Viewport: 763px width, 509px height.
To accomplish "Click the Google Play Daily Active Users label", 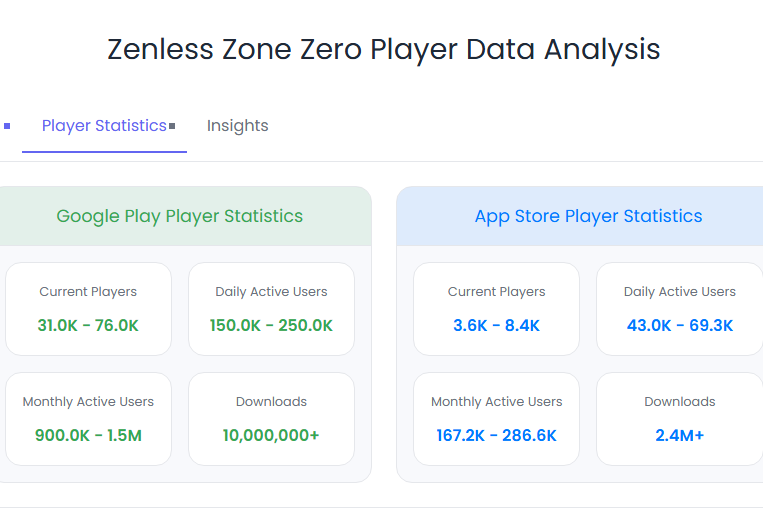I will [x=271, y=292].
